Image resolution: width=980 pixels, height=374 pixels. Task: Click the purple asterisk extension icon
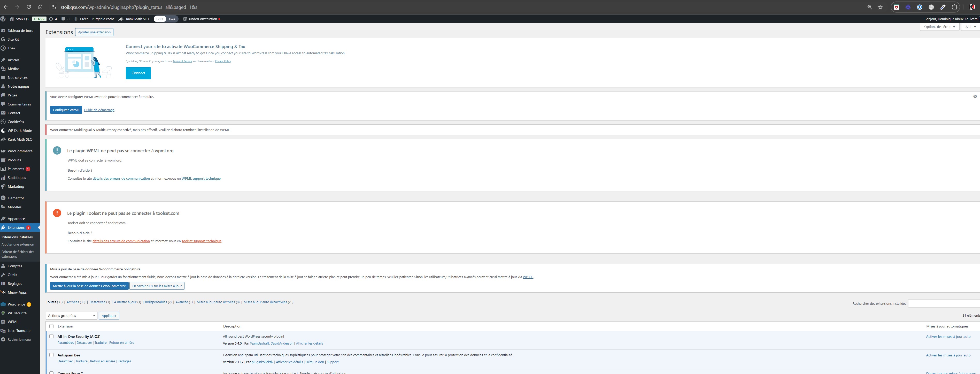click(908, 7)
